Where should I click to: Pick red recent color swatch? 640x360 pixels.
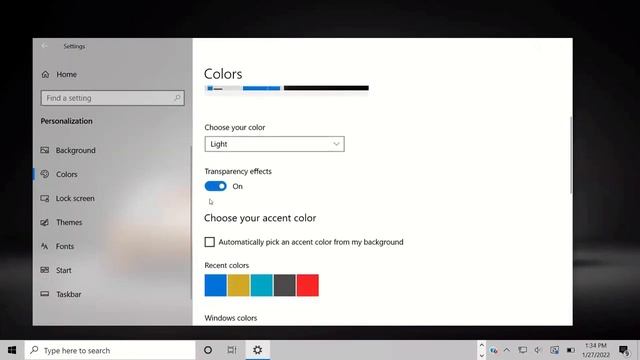[x=308, y=285]
